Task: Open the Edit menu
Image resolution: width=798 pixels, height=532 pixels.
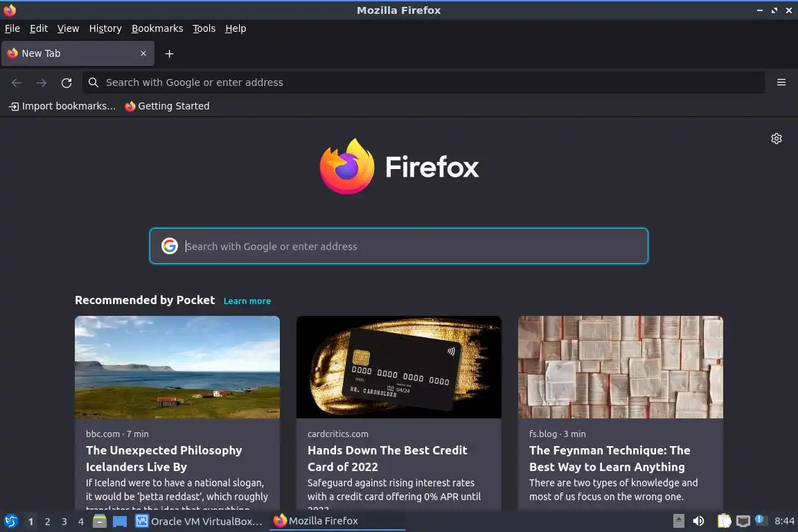Action: 39,28
